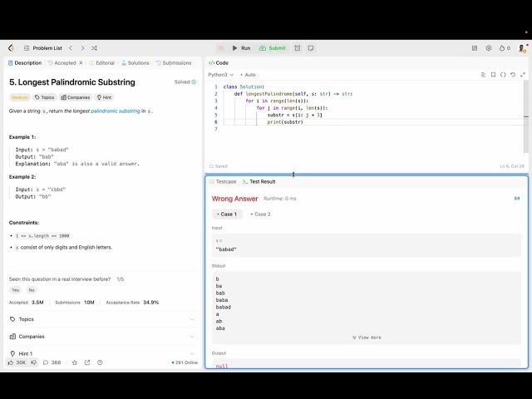
Task: Open the Editorial tab
Action: click(x=101, y=63)
